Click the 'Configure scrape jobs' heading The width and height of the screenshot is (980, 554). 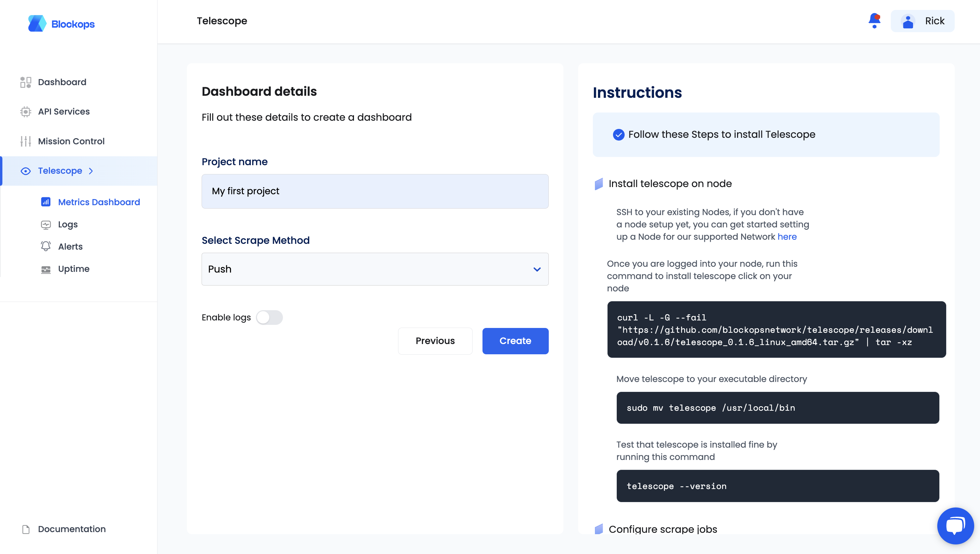663,529
